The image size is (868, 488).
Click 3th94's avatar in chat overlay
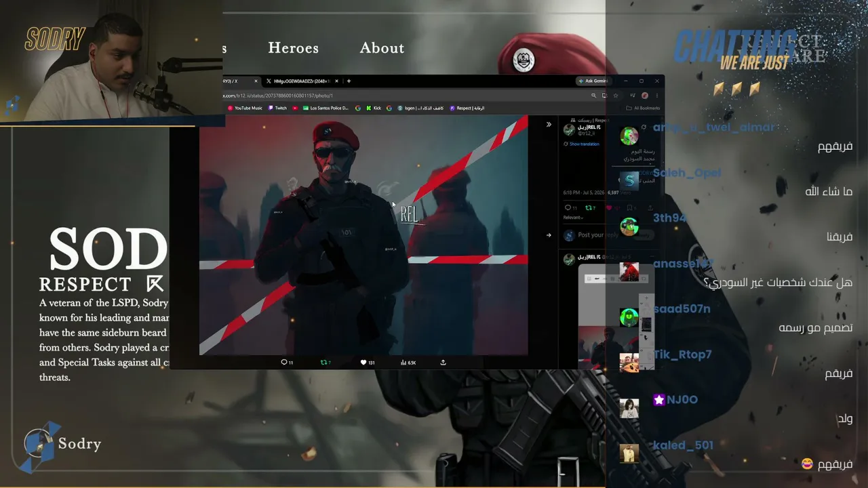[x=629, y=226]
